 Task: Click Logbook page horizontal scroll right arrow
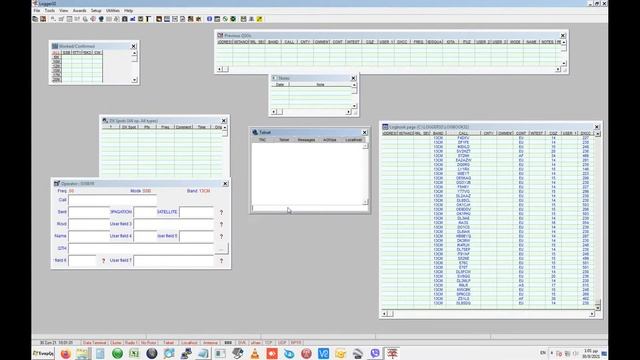pos(592,313)
